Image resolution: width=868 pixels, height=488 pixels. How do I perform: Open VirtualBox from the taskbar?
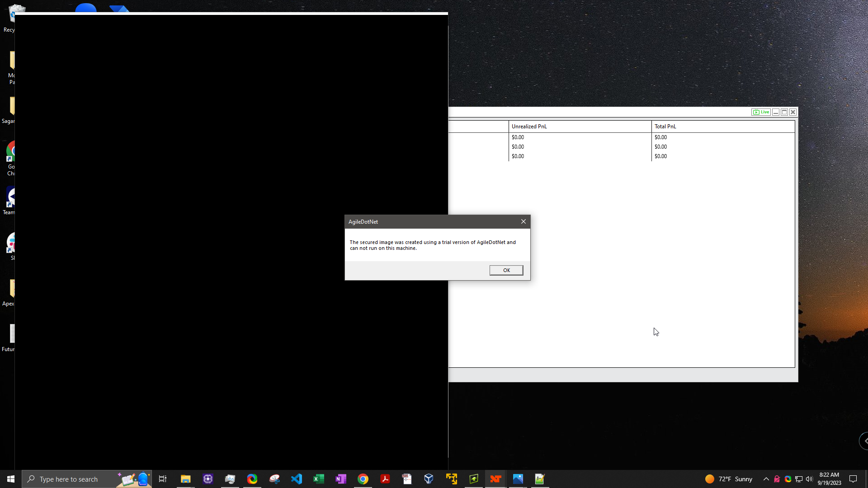pos(429,479)
